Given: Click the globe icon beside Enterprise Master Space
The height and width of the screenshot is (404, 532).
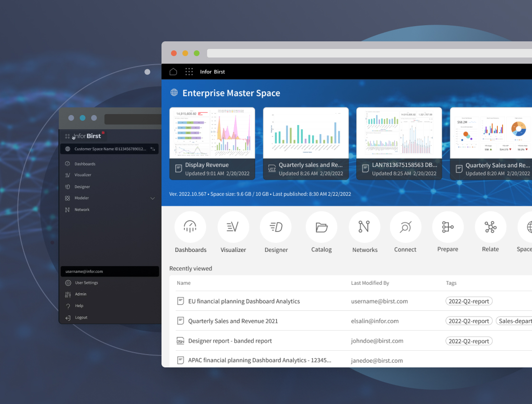Looking at the screenshot, I should 174,92.
